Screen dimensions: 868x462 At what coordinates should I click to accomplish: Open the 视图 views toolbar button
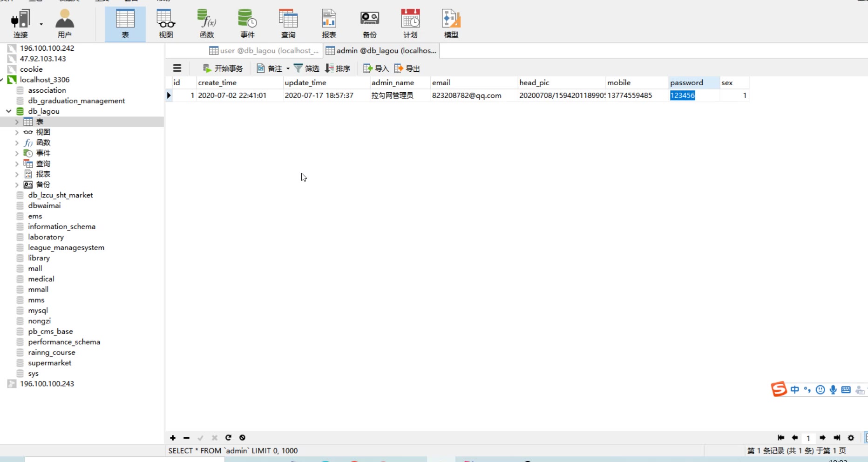[166, 24]
